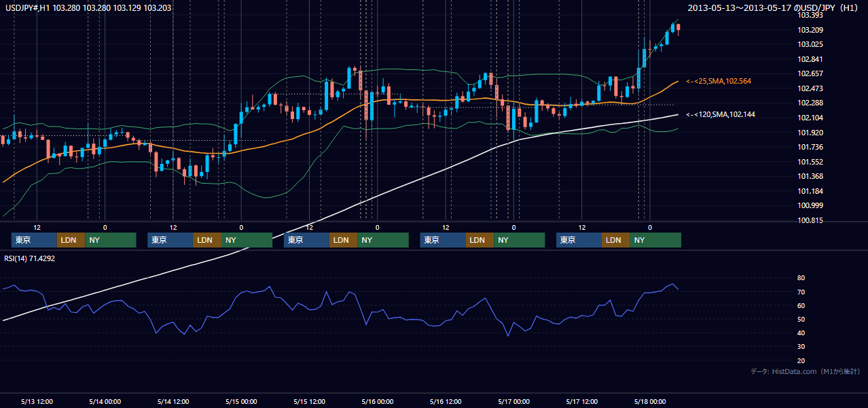Click the RSI 30 level label
This screenshot has width=868, height=408.
801,347
